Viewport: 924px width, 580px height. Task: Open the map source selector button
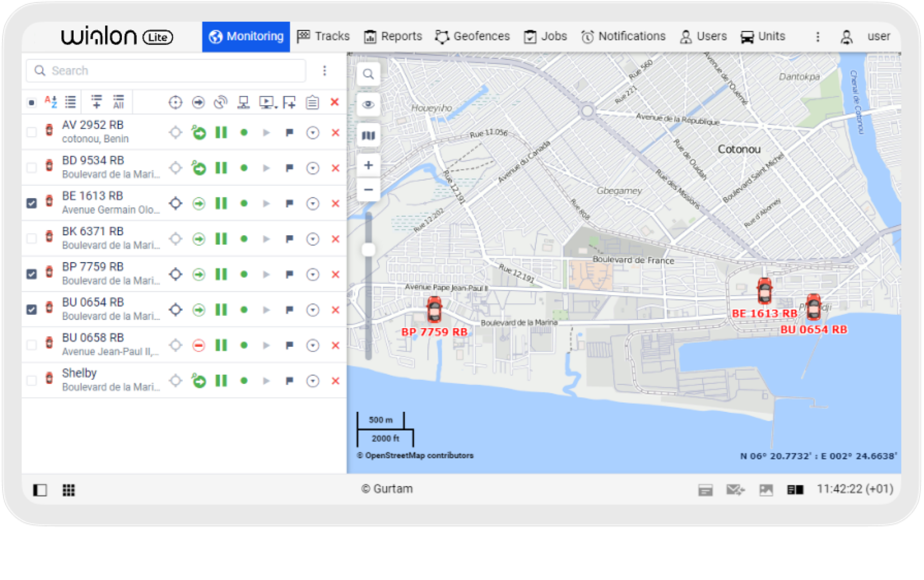point(368,135)
